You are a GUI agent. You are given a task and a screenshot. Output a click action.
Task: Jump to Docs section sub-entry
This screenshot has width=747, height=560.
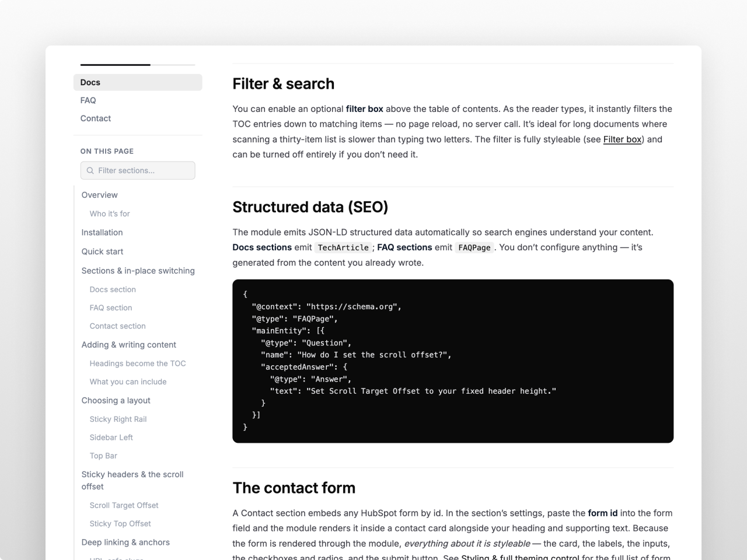[113, 289]
